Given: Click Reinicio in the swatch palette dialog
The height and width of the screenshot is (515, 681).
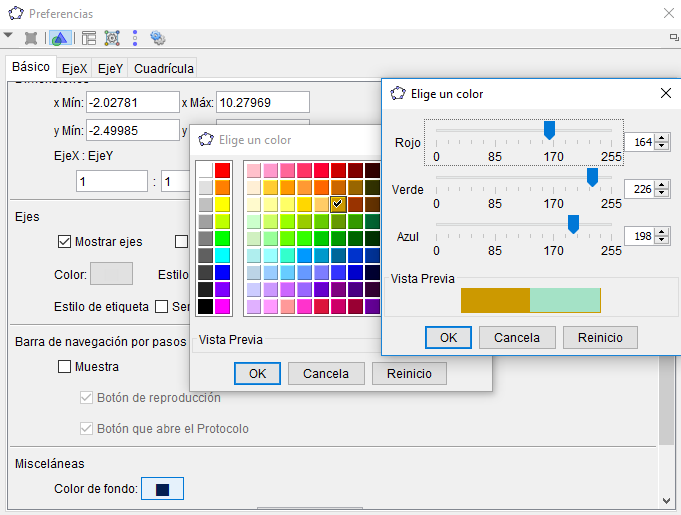Looking at the screenshot, I should [409, 373].
